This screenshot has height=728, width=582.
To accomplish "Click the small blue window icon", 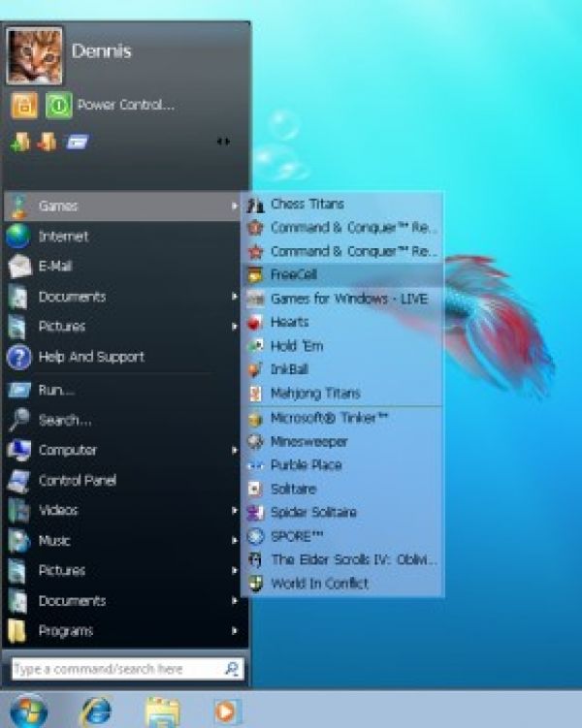I will click(x=77, y=142).
